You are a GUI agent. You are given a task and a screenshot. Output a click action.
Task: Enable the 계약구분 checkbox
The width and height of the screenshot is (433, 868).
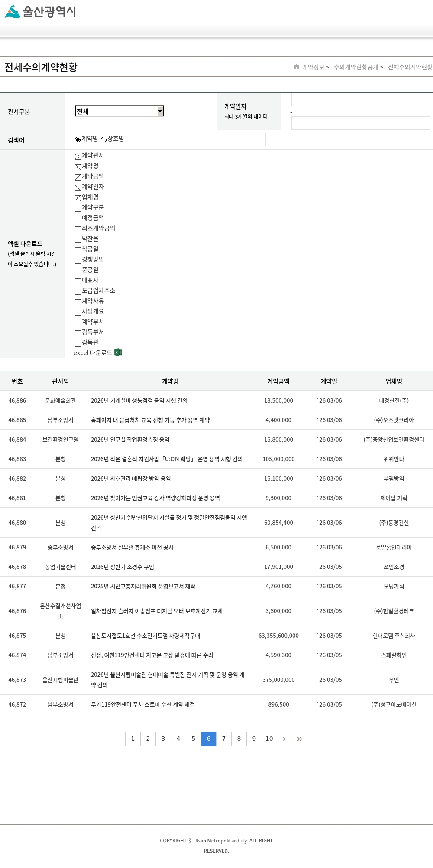point(78,208)
